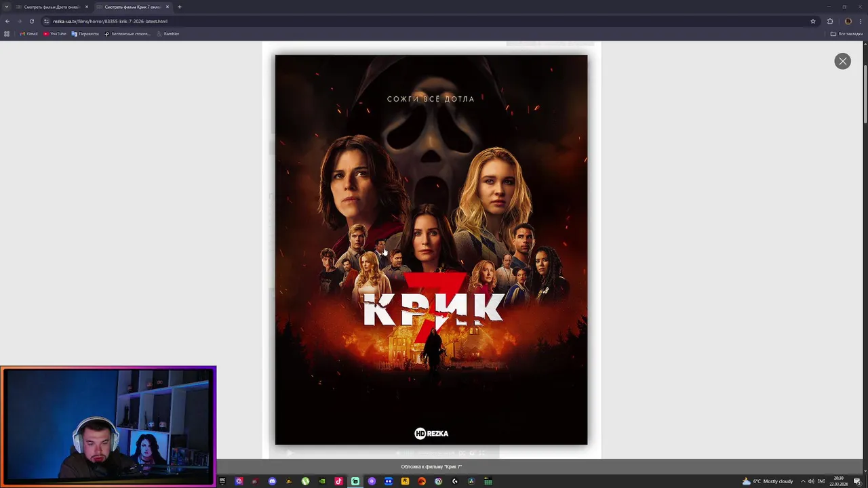The image size is (868, 488).
Task: Open Discord from the taskbar
Action: 272,481
